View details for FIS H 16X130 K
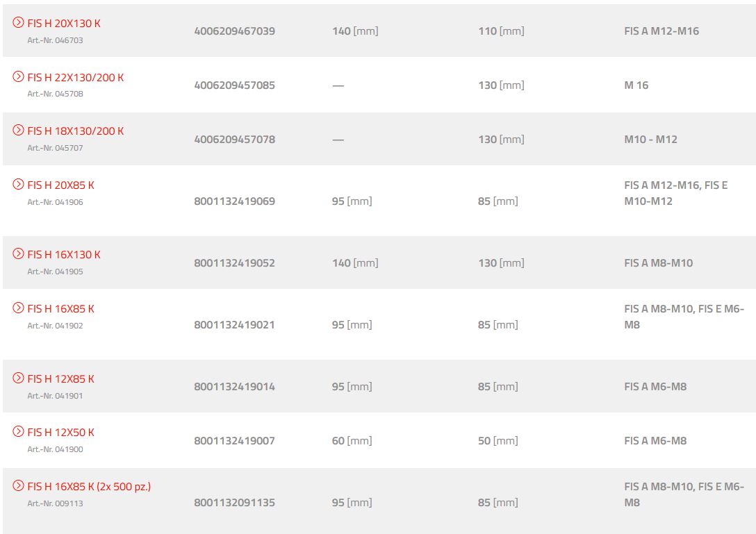 pyautogui.click(x=64, y=255)
